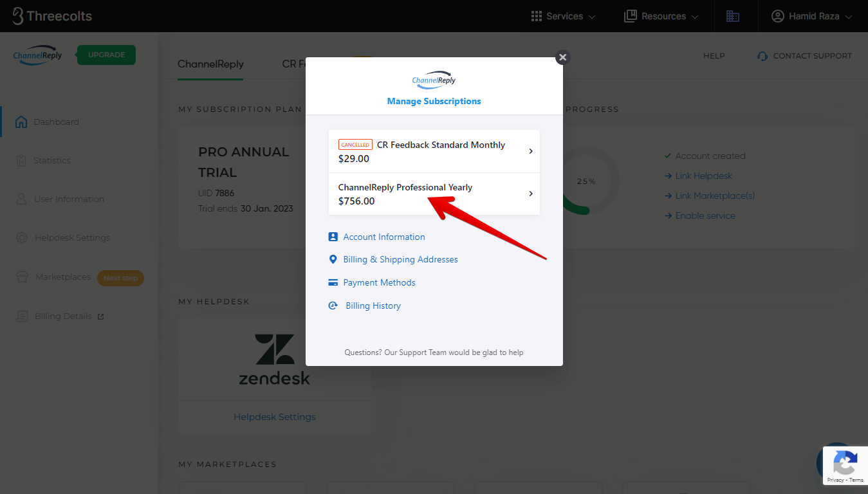Click the external link icon beside Billing Details
Screen dimensions: 868x494
100,316
